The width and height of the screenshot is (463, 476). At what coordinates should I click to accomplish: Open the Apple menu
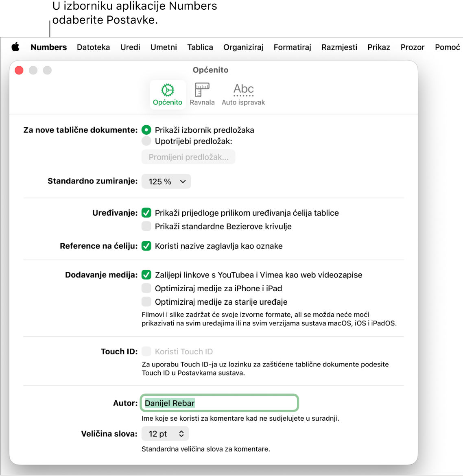[15, 47]
